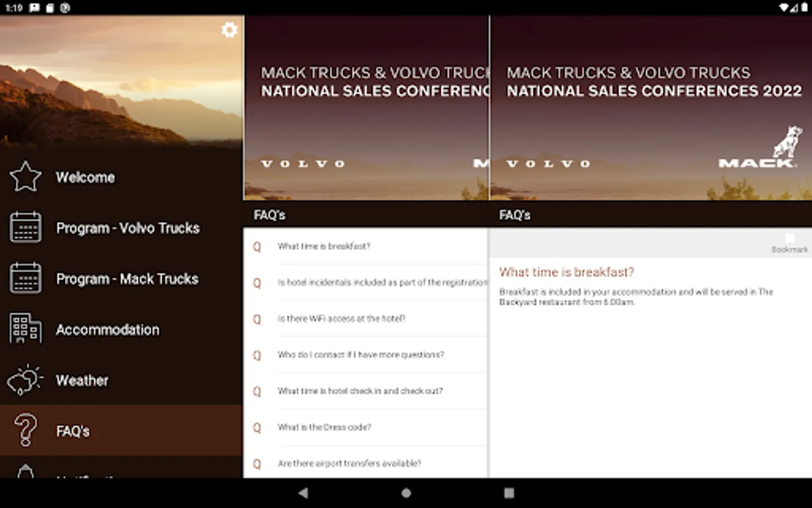Image resolution: width=812 pixels, height=508 pixels.
Task: Click the battery status icon
Action: [805, 7]
